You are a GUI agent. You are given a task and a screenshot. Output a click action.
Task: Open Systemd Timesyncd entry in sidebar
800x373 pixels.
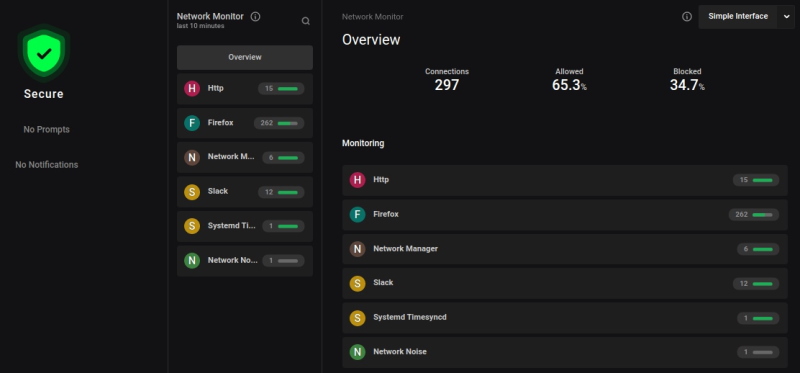tap(245, 226)
